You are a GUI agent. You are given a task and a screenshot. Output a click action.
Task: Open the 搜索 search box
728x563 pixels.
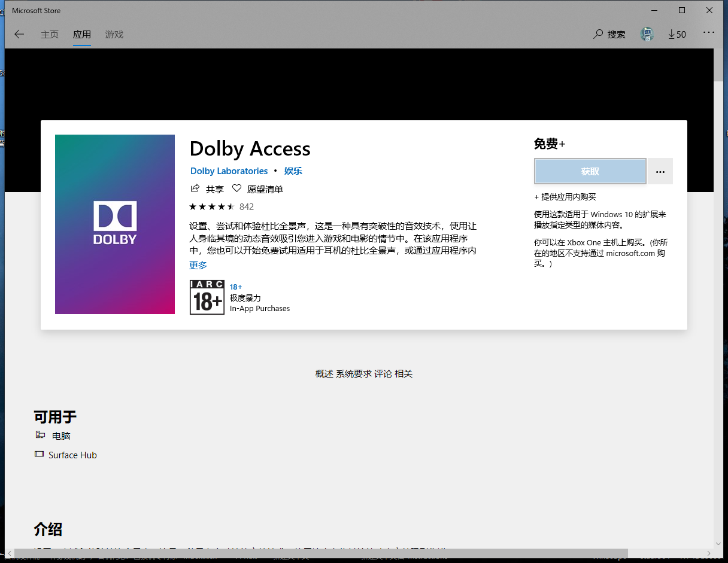[x=609, y=34]
